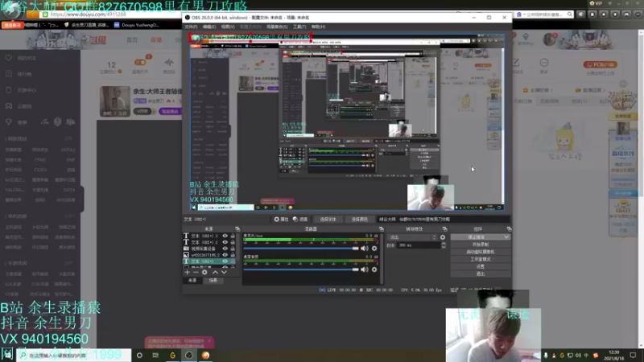Image resolution: width=644 pixels, height=362 pixels.
Task: Click the source text content field
Action: coord(444,219)
